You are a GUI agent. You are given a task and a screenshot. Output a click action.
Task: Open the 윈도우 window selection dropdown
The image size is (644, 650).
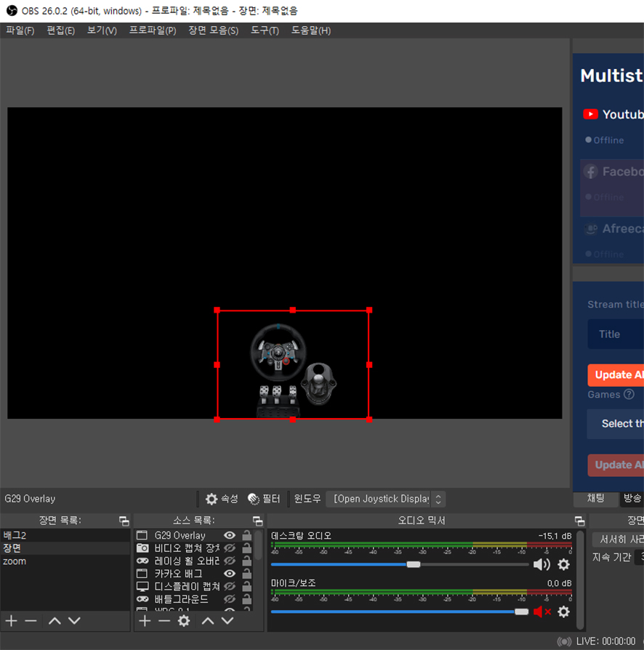click(x=386, y=499)
